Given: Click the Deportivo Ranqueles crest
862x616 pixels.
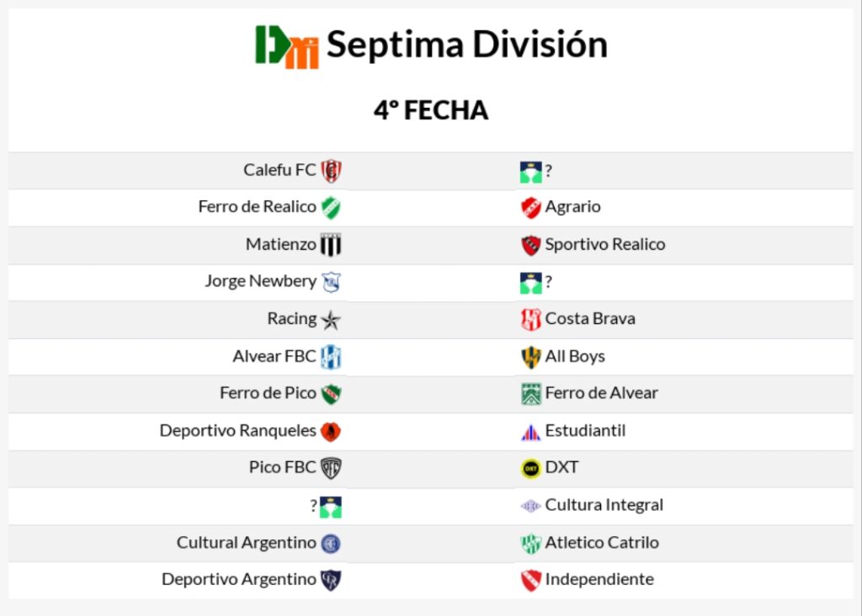Looking at the screenshot, I should [331, 432].
